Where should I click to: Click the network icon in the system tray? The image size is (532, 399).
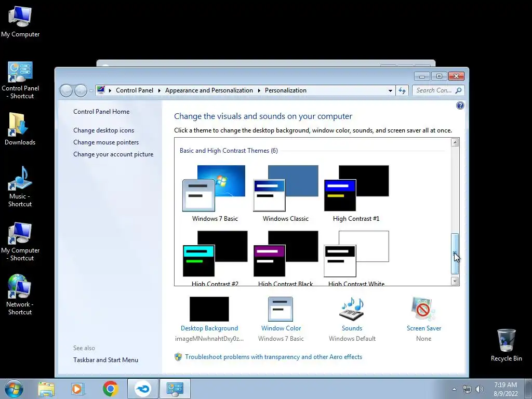pyautogui.click(x=467, y=389)
